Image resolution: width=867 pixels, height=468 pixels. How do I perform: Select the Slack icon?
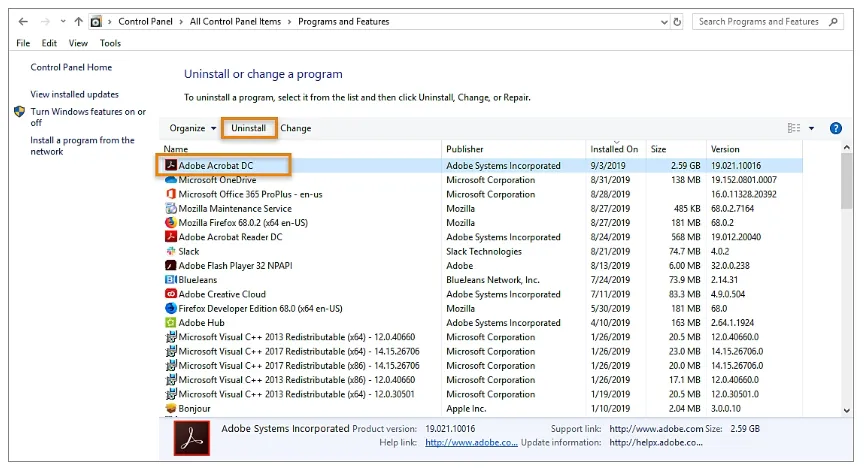tap(171, 251)
